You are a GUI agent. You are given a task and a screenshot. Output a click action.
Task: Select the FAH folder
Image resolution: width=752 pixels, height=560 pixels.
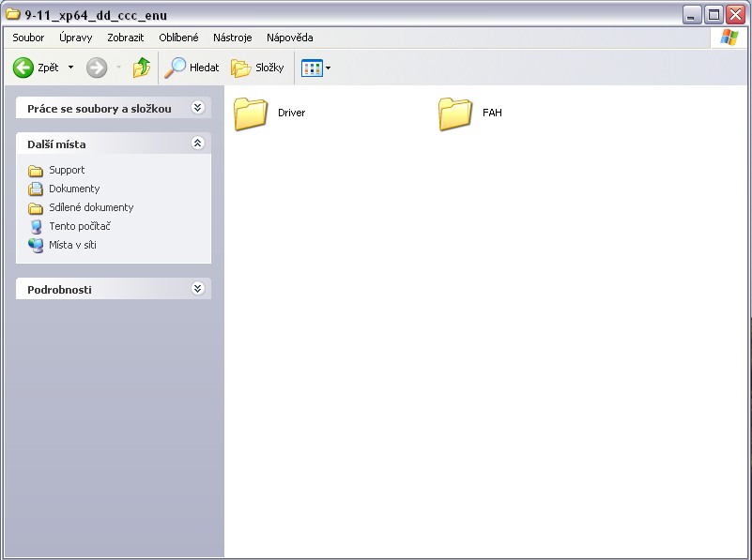[x=456, y=114]
